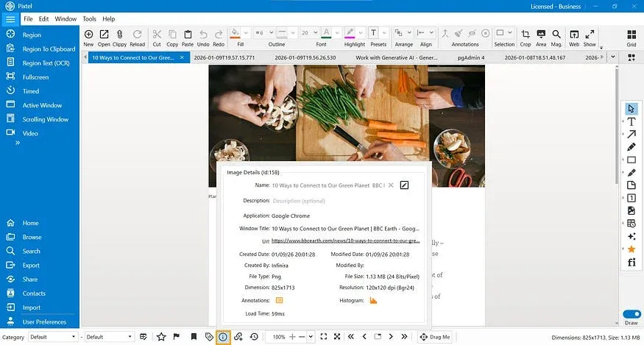The width and height of the screenshot is (644, 345).
Task: Click the Clippy paperclip icon
Action: coord(119,34)
